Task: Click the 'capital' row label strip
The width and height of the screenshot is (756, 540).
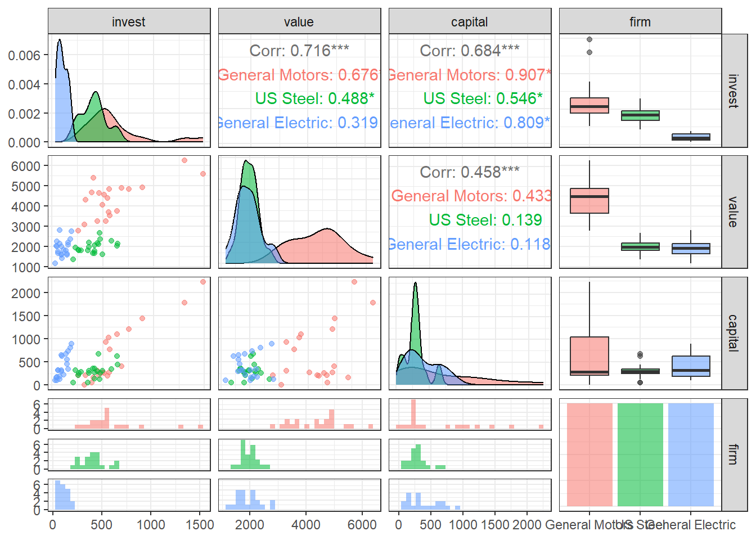Action: point(734,333)
